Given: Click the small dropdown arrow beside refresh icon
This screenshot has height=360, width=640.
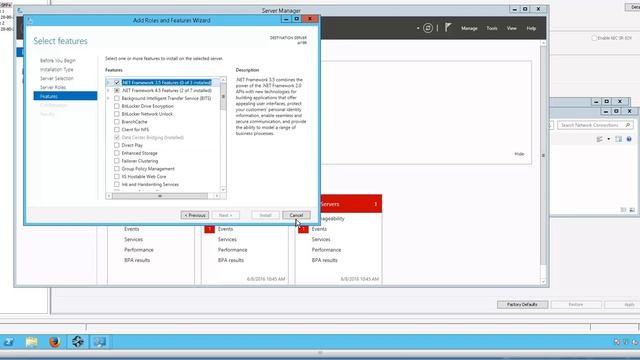Looking at the screenshot, I should [418, 28].
